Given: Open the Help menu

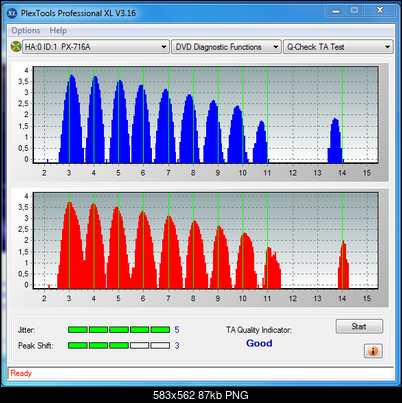Looking at the screenshot, I should click(x=58, y=31).
